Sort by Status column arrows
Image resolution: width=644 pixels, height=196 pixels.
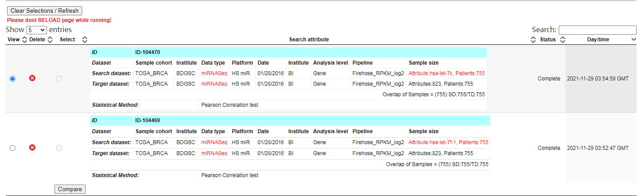click(x=562, y=40)
